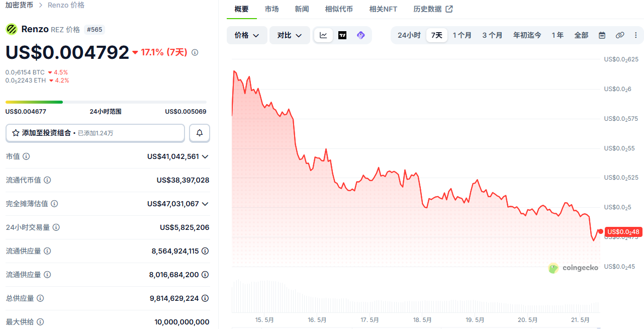Click the Renzo 价格 breadcrumb text

point(66,5)
